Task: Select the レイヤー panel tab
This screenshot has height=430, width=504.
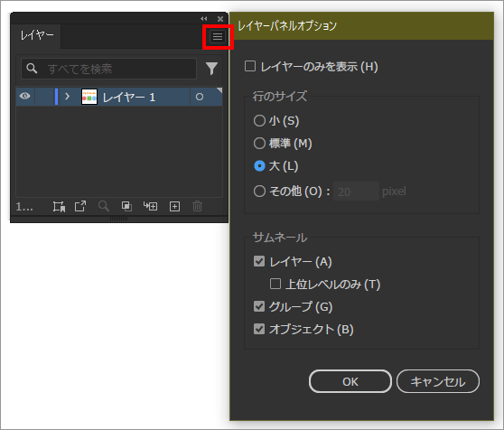Action: click(36, 35)
